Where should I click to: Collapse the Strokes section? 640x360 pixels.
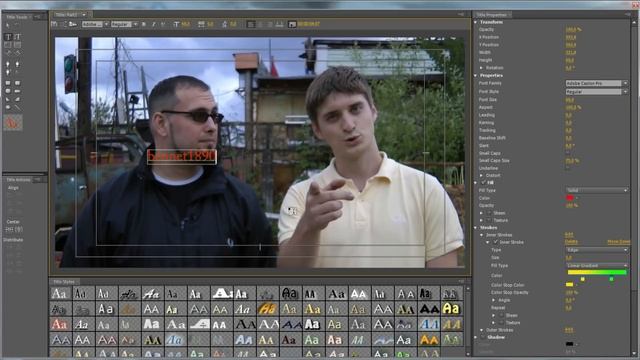coord(476,228)
